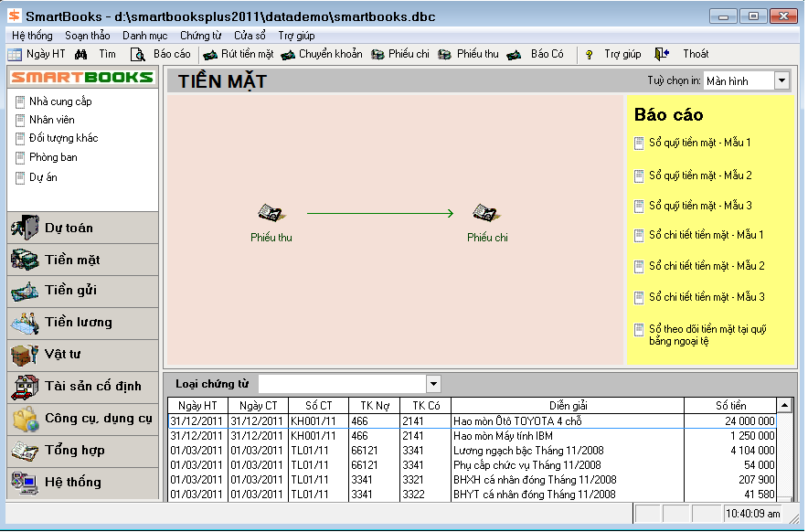The image size is (808, 532).
Task: Click the table scrollbar up arrow
Action: coord(784,405)
